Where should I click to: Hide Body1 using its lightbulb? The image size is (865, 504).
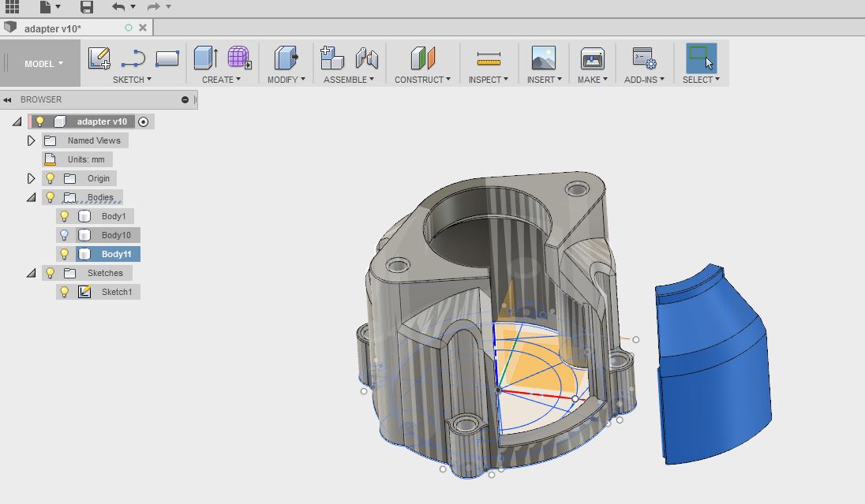click(65, 216)
